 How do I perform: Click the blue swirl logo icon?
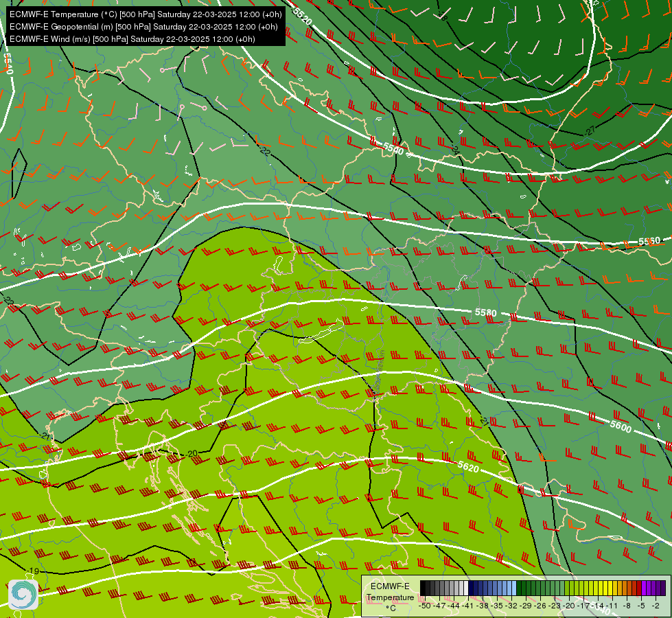click(23, 595)
